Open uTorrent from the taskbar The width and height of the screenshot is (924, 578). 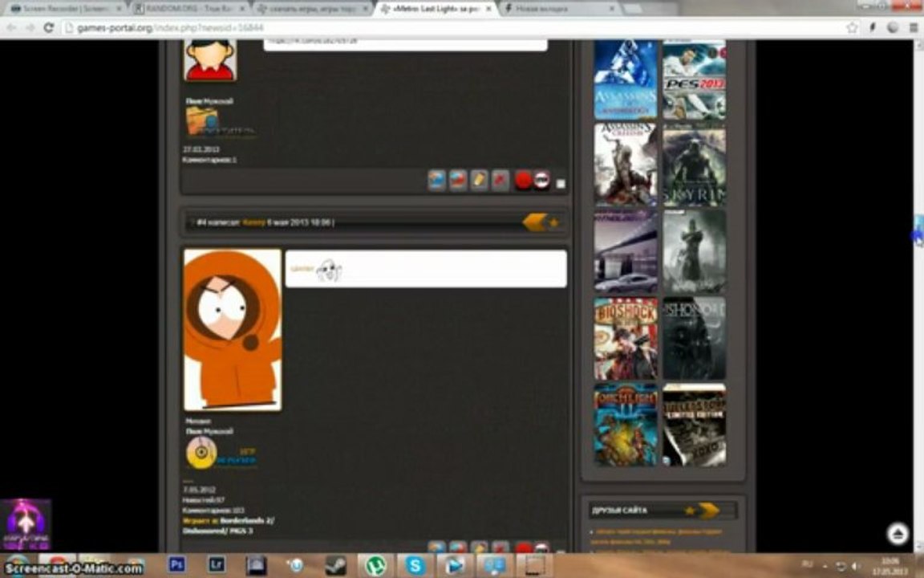point(375,566)
